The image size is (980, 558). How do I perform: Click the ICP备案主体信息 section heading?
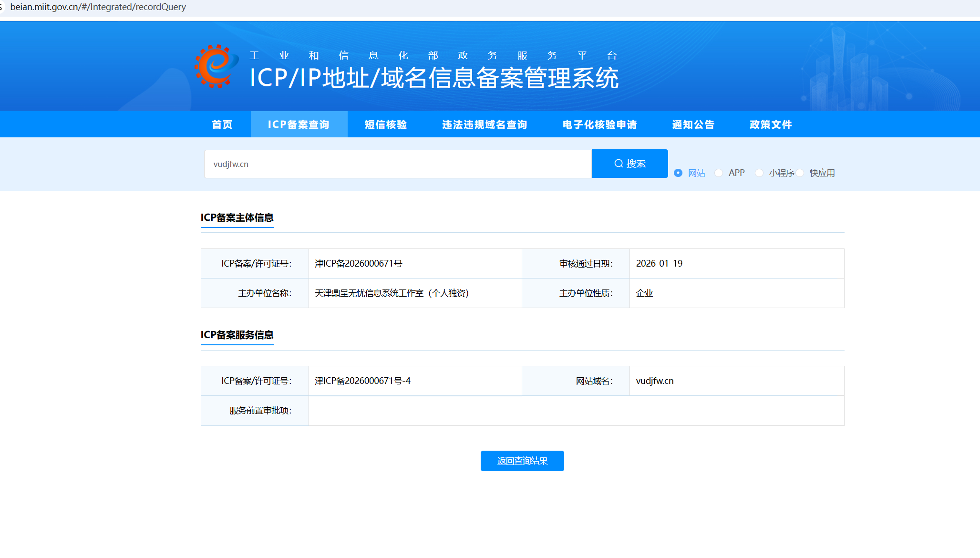click(x=237, y=217)
